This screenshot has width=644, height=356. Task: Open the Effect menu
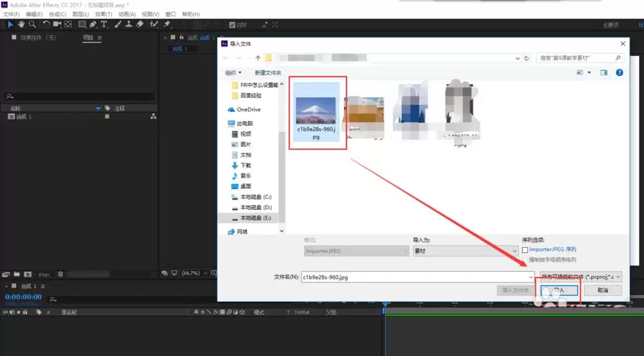(x=104, y=14)
